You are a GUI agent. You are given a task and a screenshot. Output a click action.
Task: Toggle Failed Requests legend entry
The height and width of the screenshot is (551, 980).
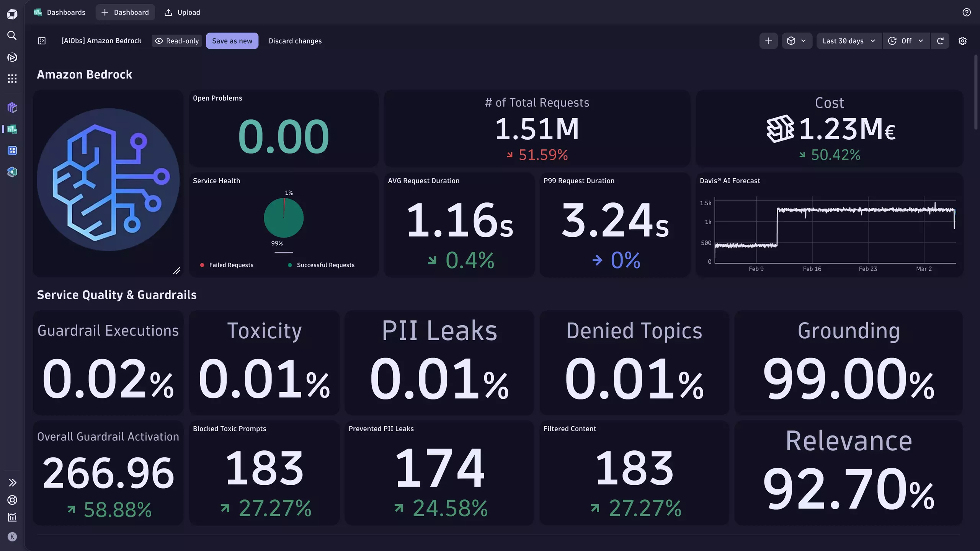pos(227,265)
